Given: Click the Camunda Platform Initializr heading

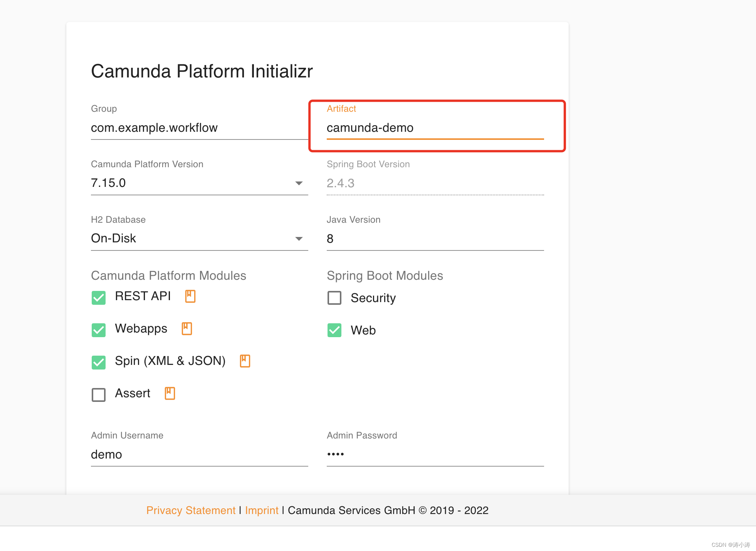Looking at the screenshot, I should (202, 71).
